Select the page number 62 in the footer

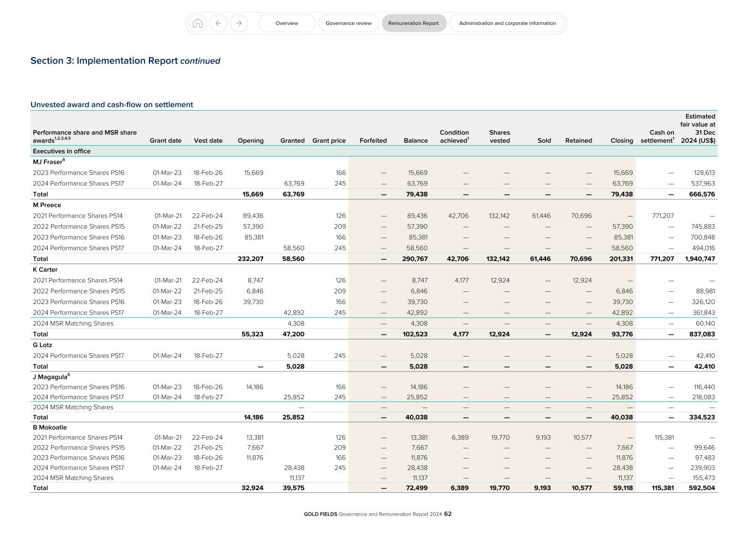(448, 514)
